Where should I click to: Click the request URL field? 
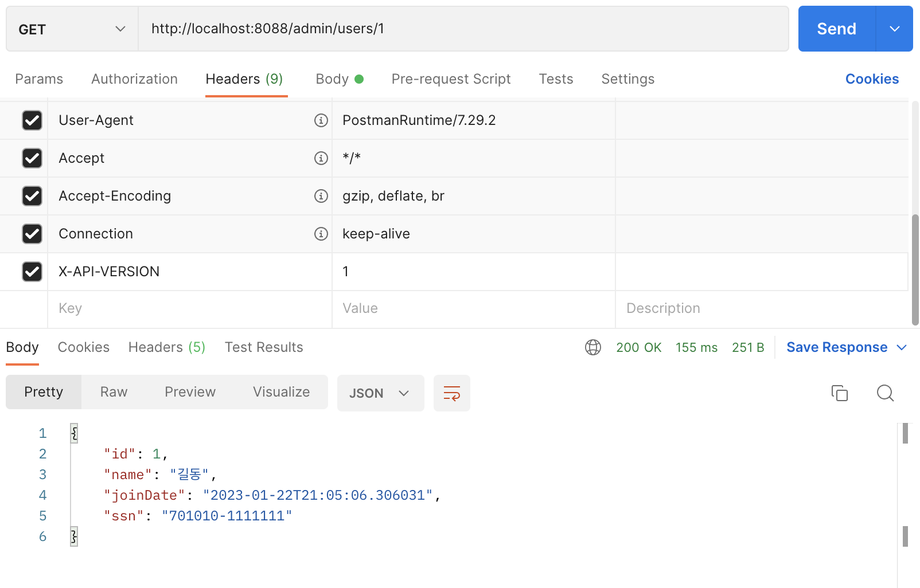coord(463,29)
